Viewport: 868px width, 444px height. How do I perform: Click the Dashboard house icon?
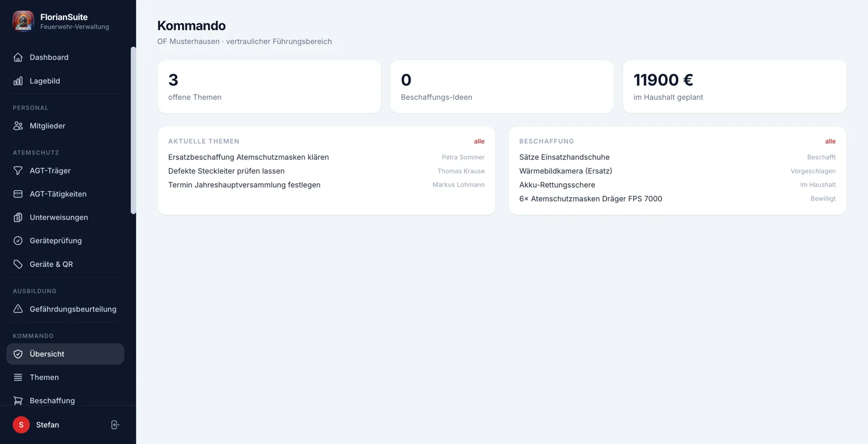pos(18,57)
